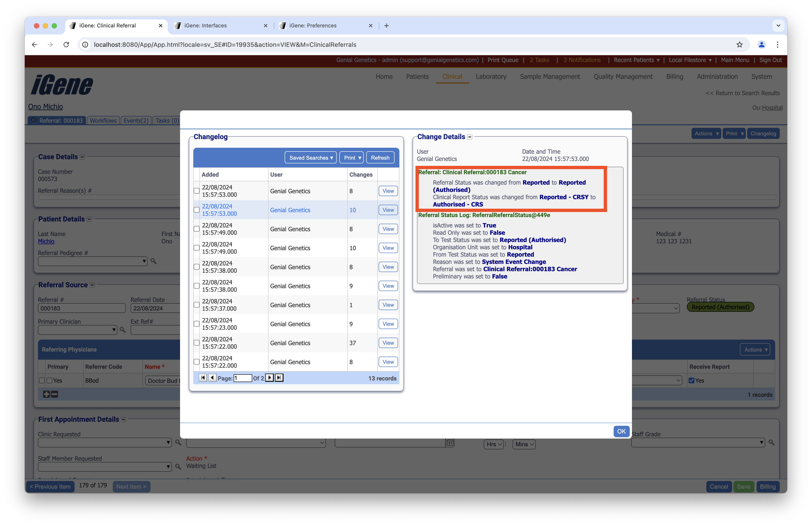Click the Page number input field
The width and height of the screenshot is (812, 526).
tap(242, 378)
